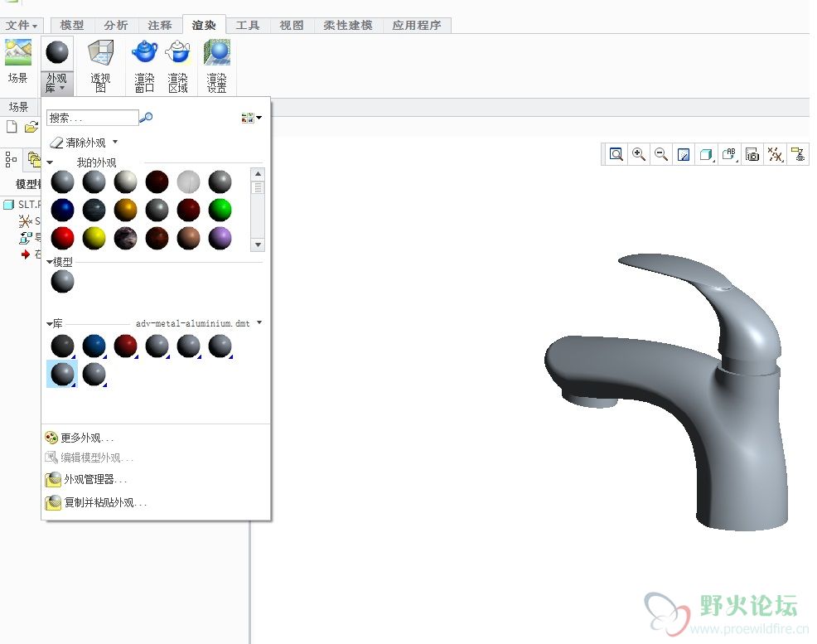The height and width of the screenshot is (644, 817).
Task: Pick the highlighted aluminium sphere in library
Action: coord(62,374)
